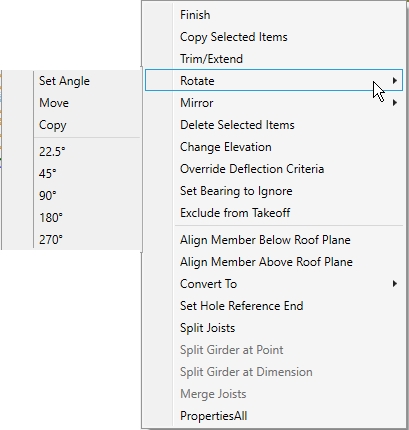Choose Delete Selected Items

point(237,125)
